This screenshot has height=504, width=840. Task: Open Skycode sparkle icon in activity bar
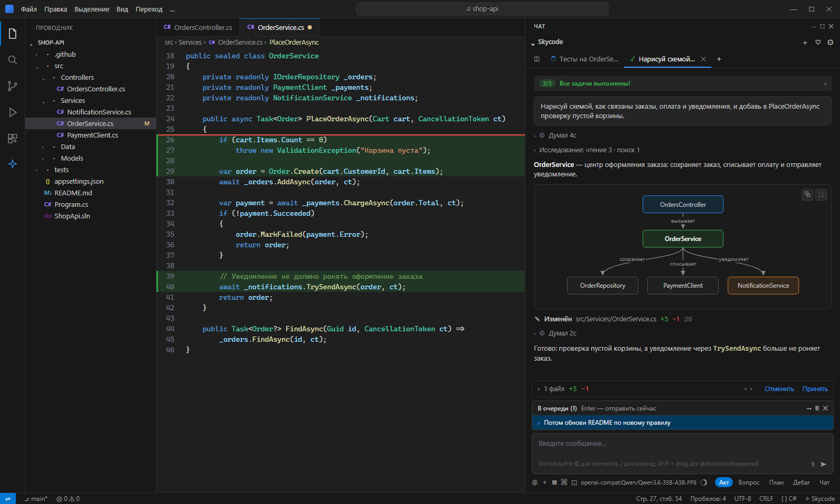tap(13, 164)
